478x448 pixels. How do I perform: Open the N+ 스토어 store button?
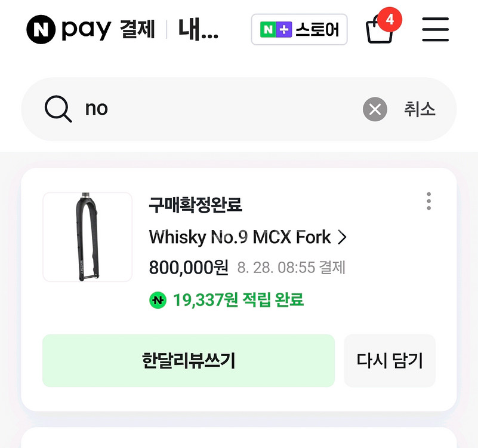click(x=299, y=30)
